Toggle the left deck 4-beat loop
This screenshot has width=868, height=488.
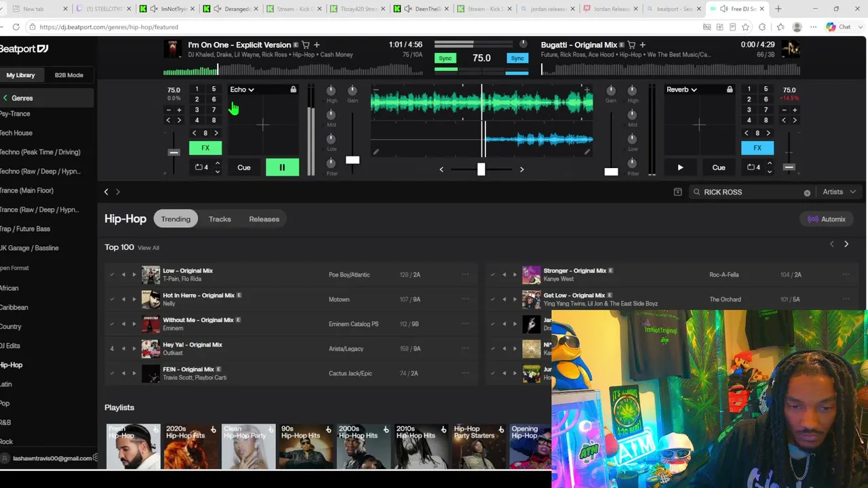[201, 167]
